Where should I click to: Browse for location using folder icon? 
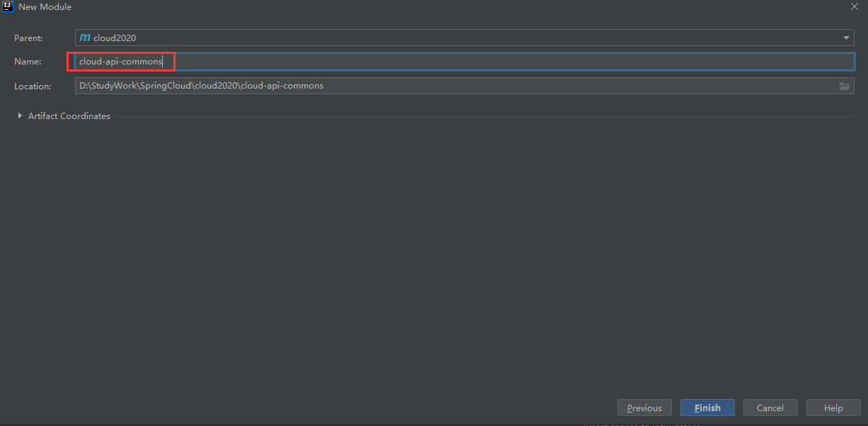coord(845,86)
